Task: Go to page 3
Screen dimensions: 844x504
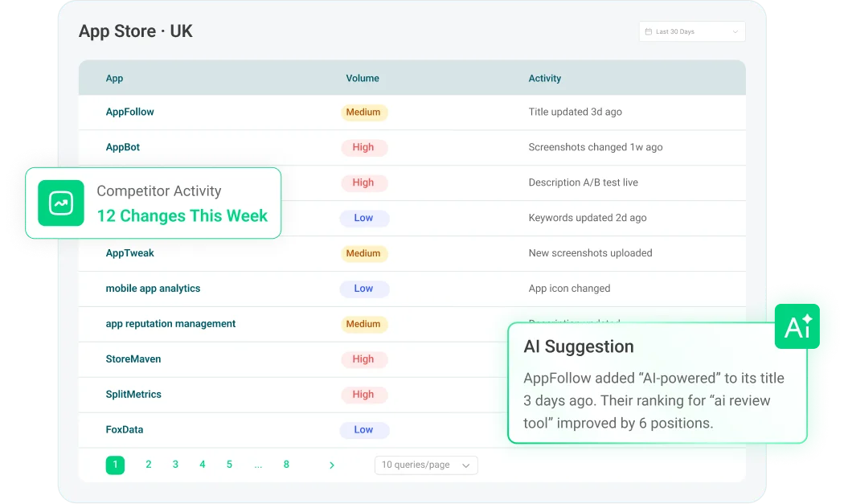Action: [x=175, y=465]
